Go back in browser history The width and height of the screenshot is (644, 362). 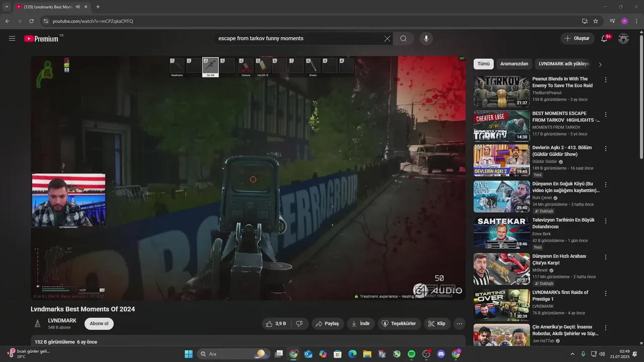pyautogui.click(x=7, y=21)
